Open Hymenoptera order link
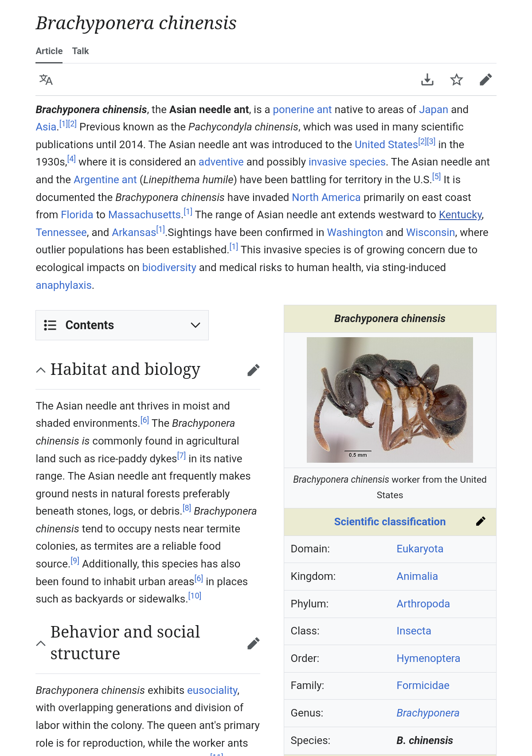The image size is (532, 756). point(428,658)
